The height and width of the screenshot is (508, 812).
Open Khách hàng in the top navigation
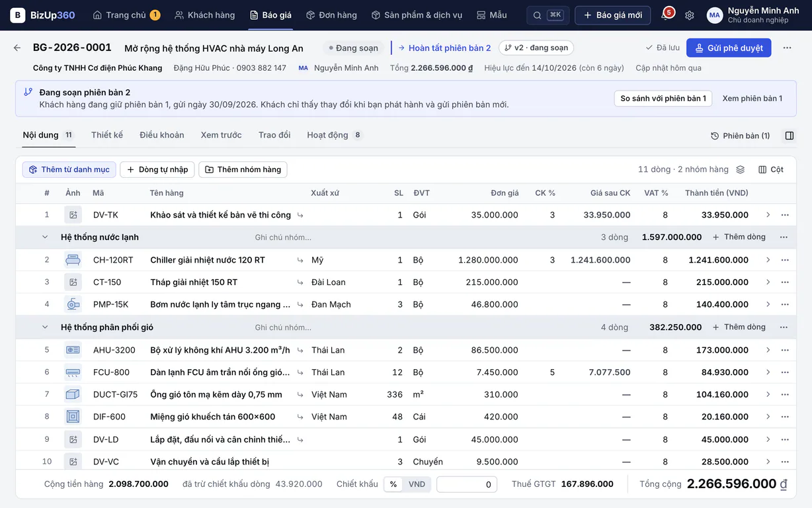204,15
